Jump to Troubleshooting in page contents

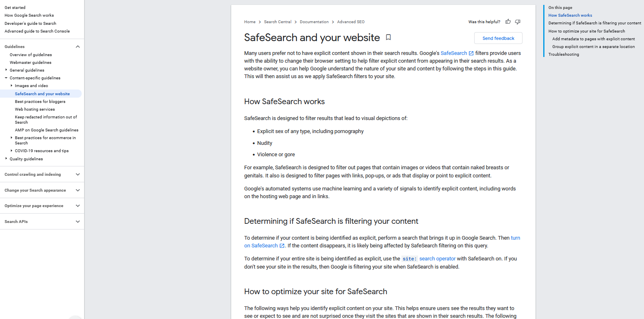(564, 55)
